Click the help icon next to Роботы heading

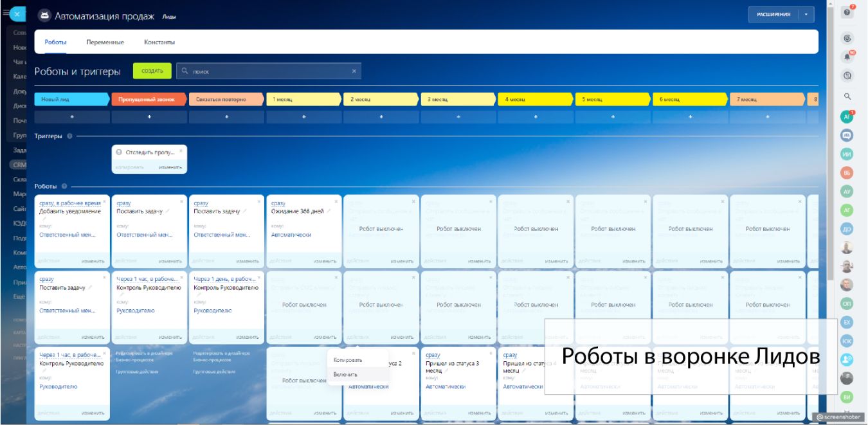click(64, 186)
